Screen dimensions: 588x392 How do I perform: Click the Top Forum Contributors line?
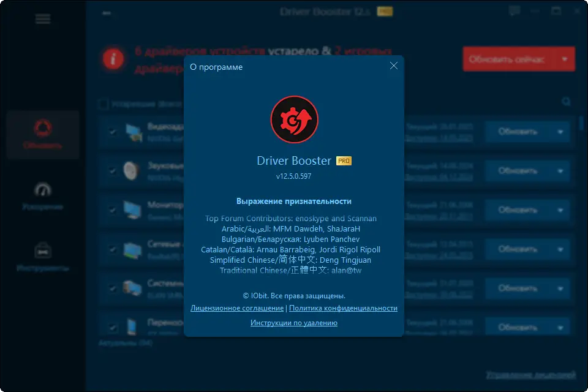tap(290, 218)
